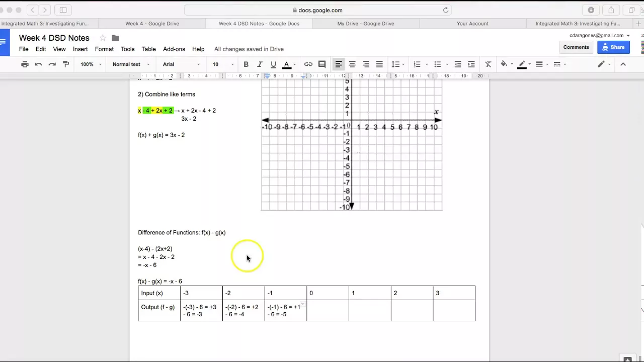644x362 pixels.
Task: Toggle the Safari sidebar
Action: [63, 10]
